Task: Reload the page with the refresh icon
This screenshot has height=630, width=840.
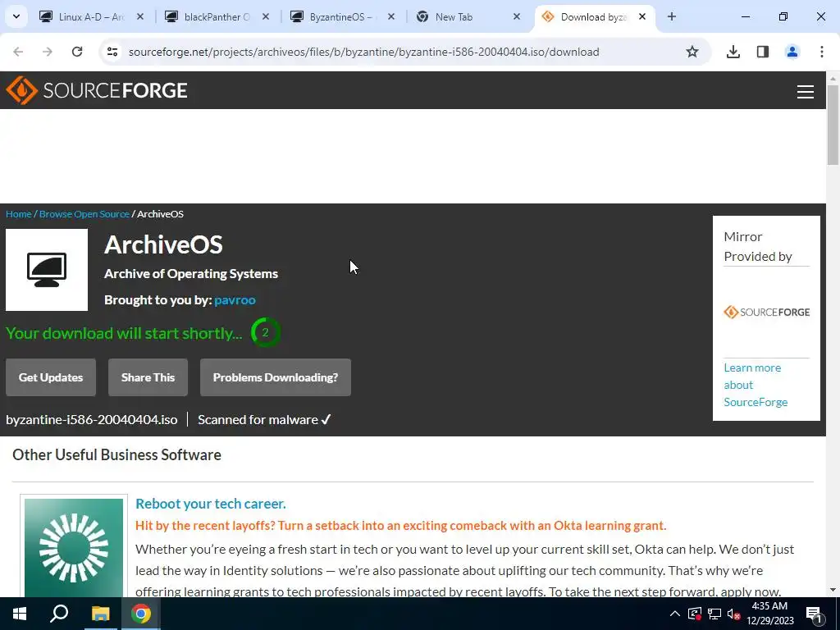Action: (77, 52)
